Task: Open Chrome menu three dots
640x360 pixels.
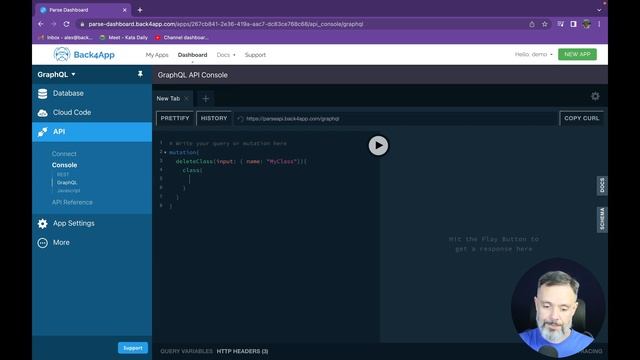Action: pyautogui.click(x=599, y=24)
